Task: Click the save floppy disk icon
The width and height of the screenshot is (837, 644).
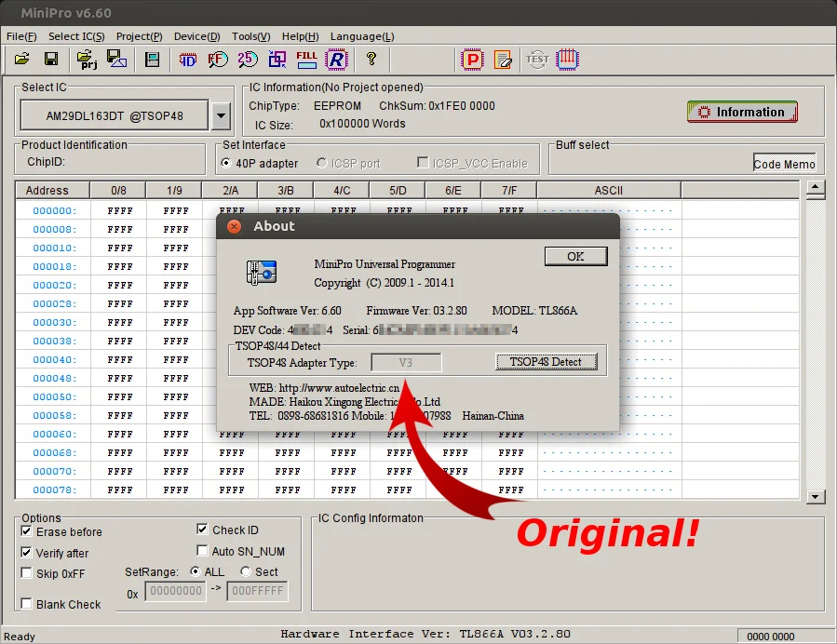Action: pyautogui.click(x=51, y=60)
